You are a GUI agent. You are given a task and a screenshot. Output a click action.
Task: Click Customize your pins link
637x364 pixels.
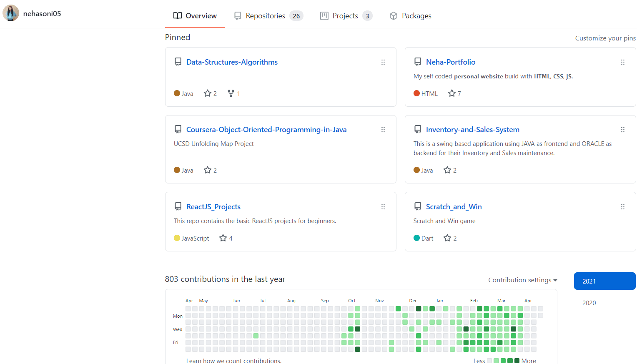pos(605,38)
